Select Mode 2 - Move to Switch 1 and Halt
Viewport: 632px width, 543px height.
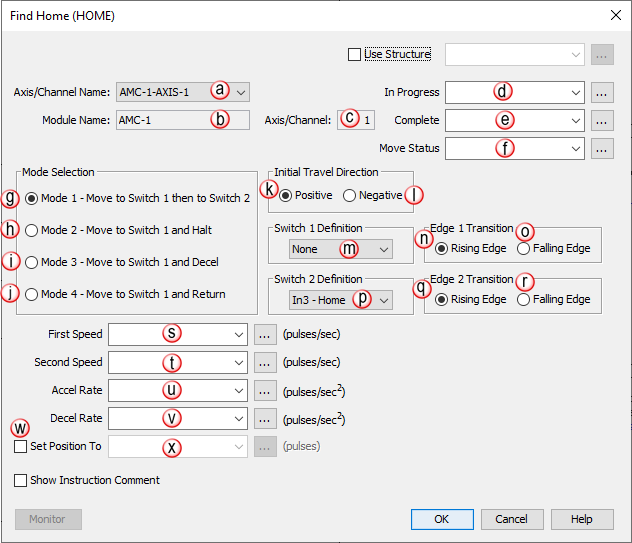[x=33, y=231]
